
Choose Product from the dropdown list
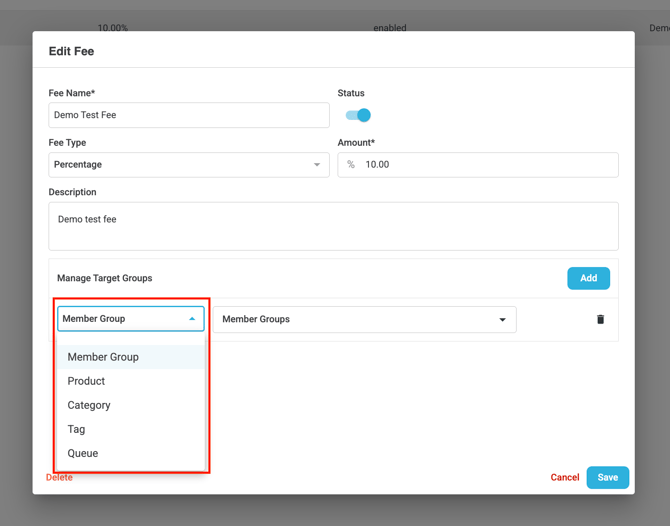(86, 381)
